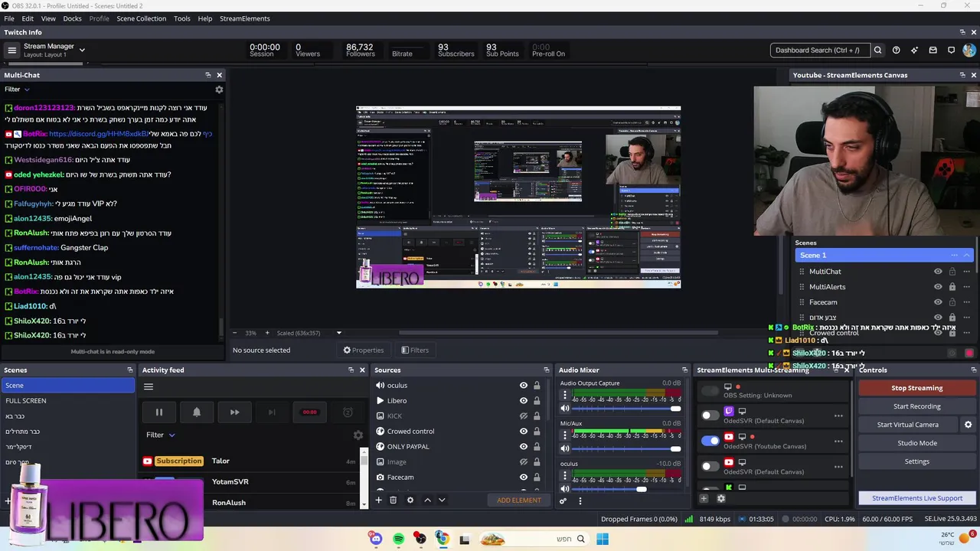The width and height of the screenshot is (980, 551).
Task: Open the Activity feed Filter dropdown
Action: 161,435
